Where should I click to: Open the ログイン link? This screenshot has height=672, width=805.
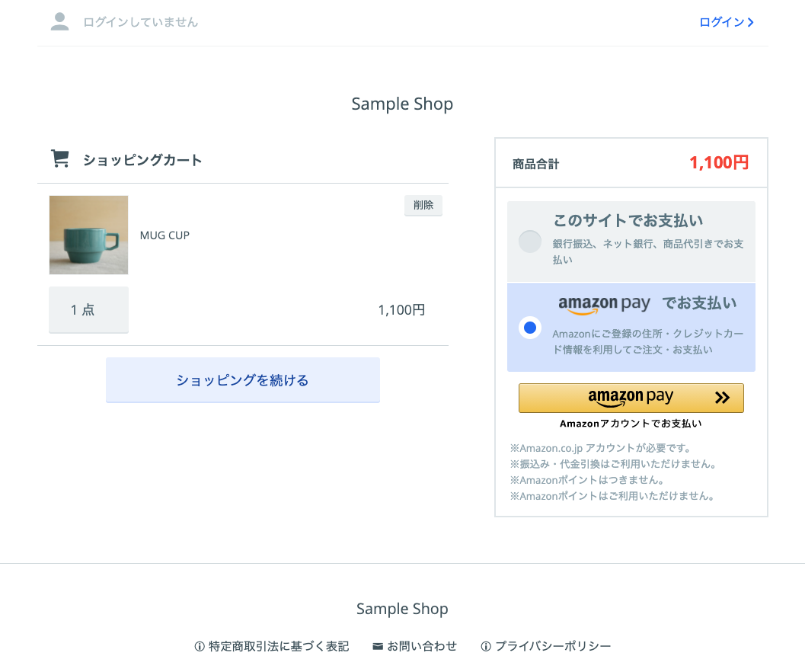(727, 22)
